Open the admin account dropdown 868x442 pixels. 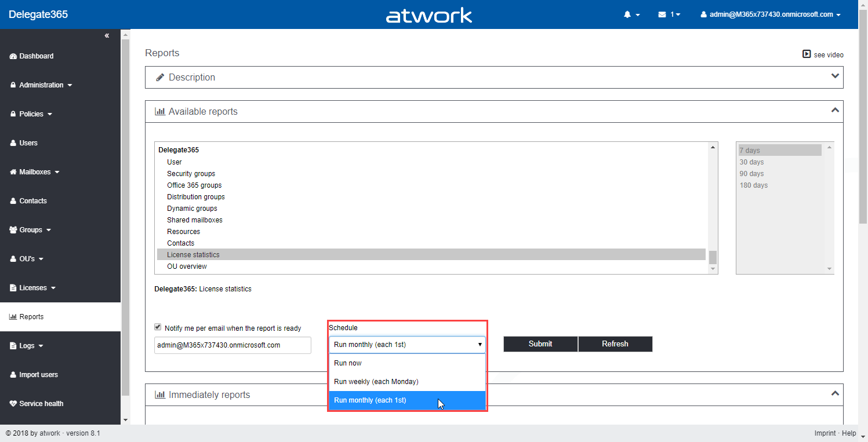tap(771, 14)
